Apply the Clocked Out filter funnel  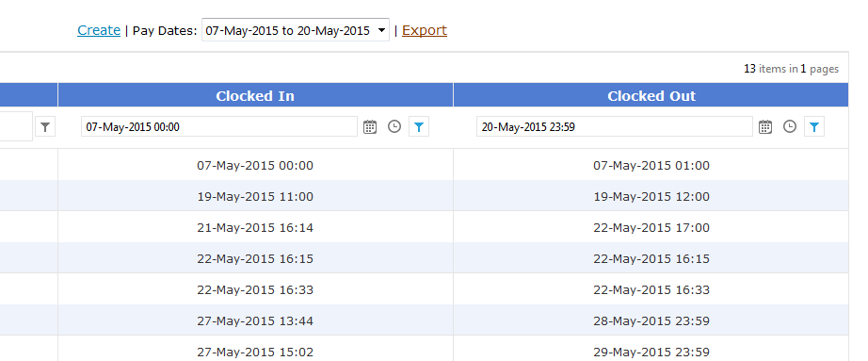(814, 127)
